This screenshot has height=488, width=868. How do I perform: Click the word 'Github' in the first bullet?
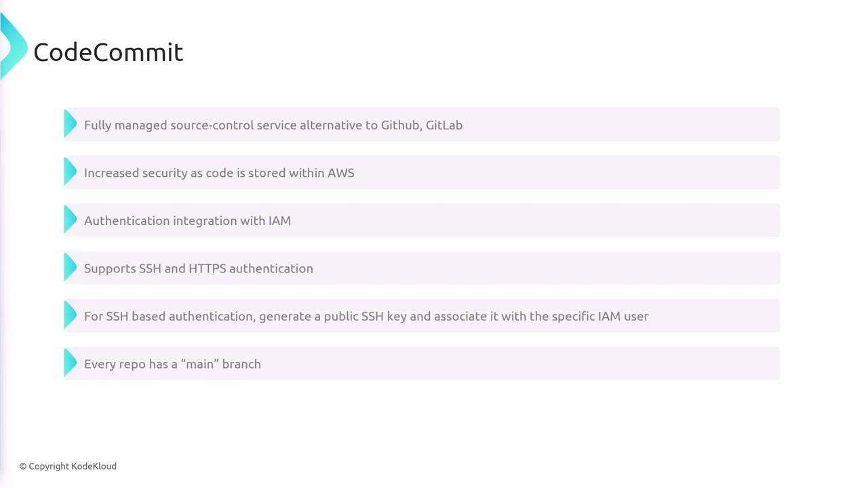pos(400,125)
